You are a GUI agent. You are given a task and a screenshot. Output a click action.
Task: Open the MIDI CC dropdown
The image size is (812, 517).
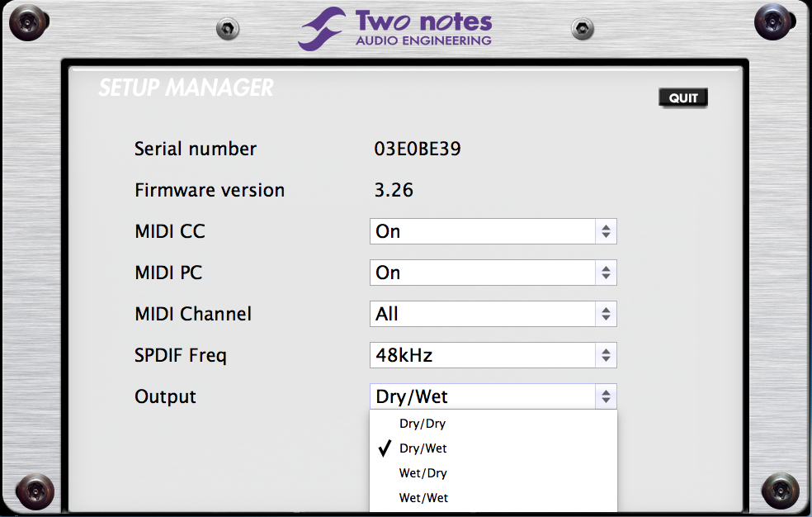pyautogui.click(x=493, y=231)
